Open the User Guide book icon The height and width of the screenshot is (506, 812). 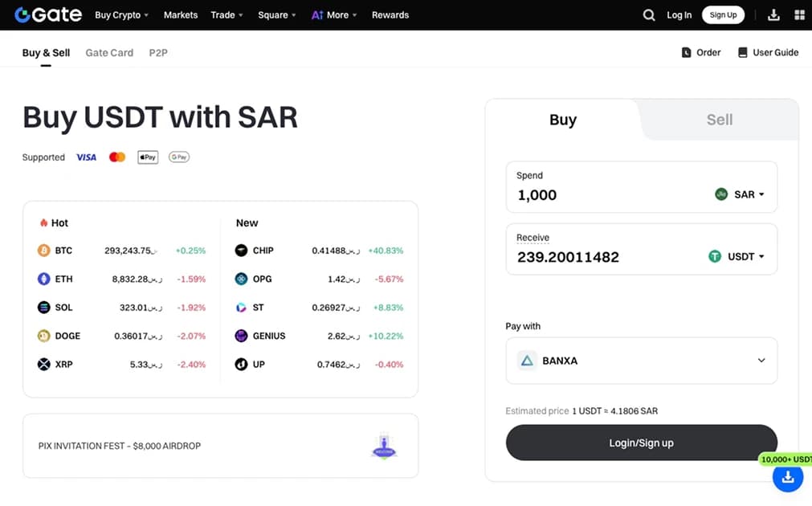coord(743,52)
